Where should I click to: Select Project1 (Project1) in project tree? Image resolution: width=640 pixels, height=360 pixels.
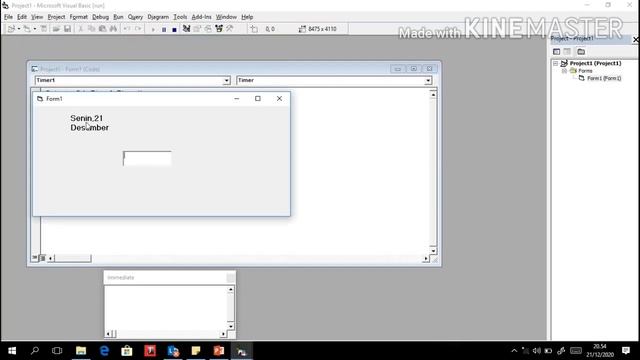click(595, 63)
